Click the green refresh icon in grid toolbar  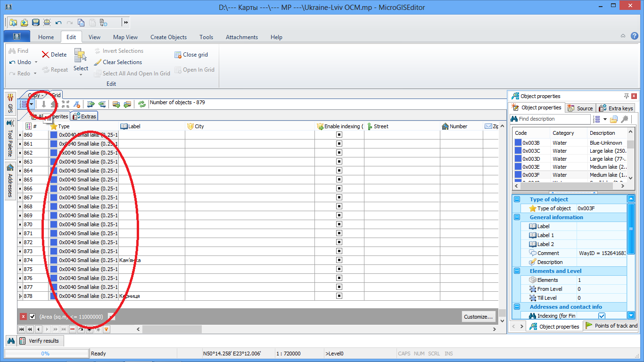142,104
